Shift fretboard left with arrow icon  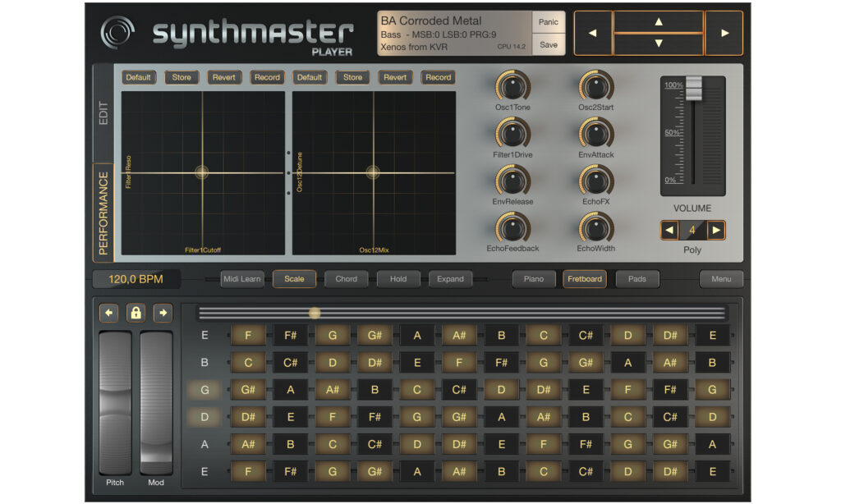tap(109, 313)
